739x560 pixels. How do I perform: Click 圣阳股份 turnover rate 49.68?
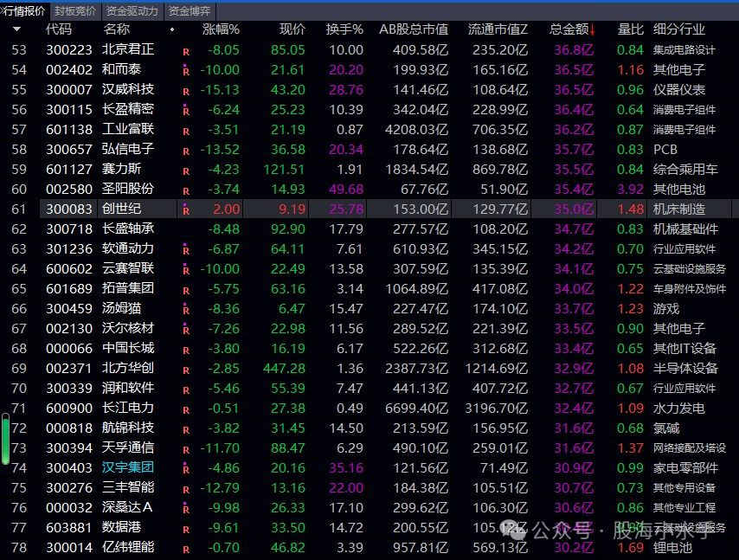(x=346, y=189)
